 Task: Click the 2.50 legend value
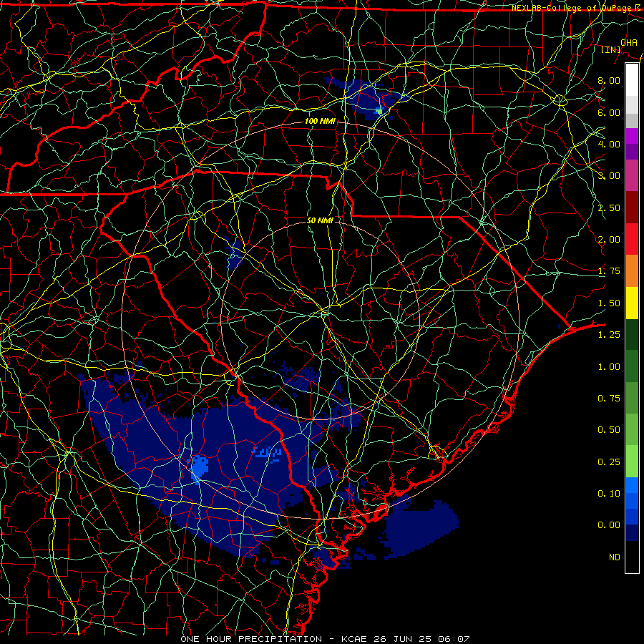tap(609, 208)
